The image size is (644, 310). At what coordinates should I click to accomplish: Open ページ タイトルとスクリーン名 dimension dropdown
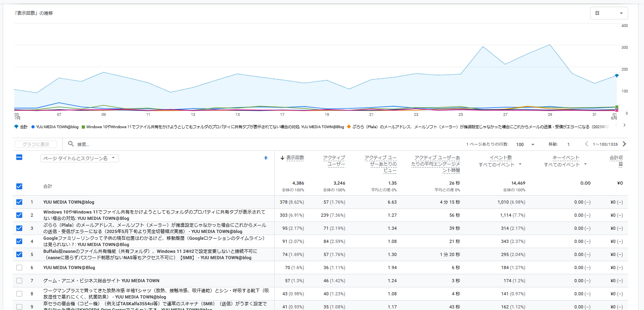click(79, 158)
